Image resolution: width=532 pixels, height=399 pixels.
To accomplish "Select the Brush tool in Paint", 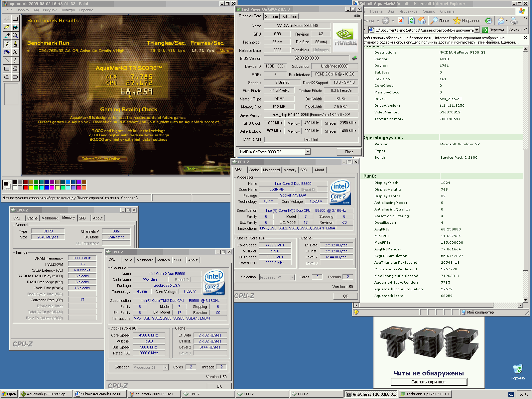I will click(15, 44).
